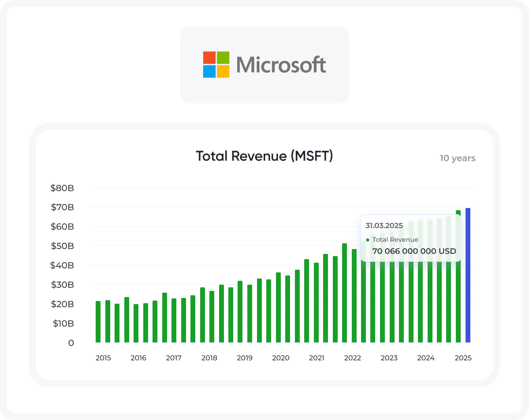Select the blue 2025 revenue bar
529x420 pixels.
click(x=468, y=275)
